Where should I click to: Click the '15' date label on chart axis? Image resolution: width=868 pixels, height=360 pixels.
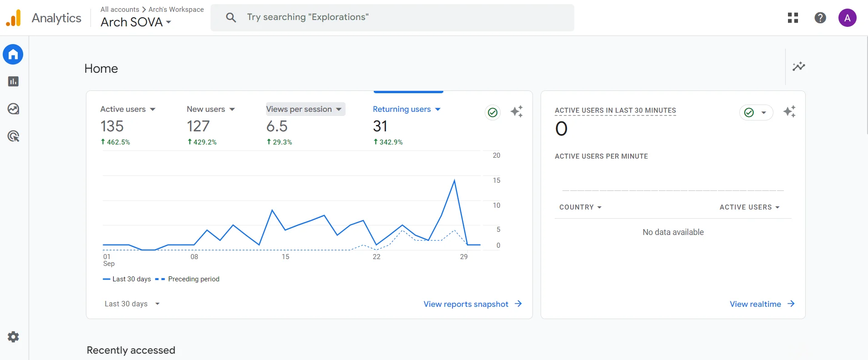[x=286, y=257]
